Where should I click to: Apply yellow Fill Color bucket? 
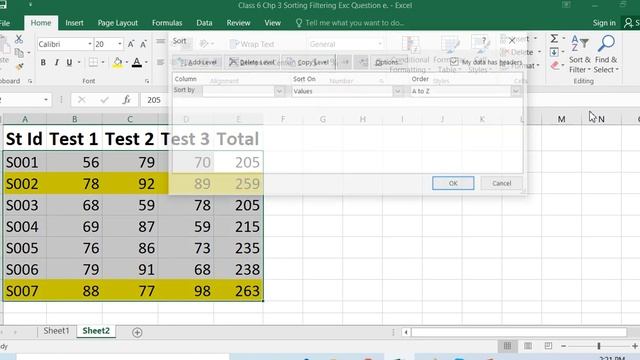(x=118, y=62)
